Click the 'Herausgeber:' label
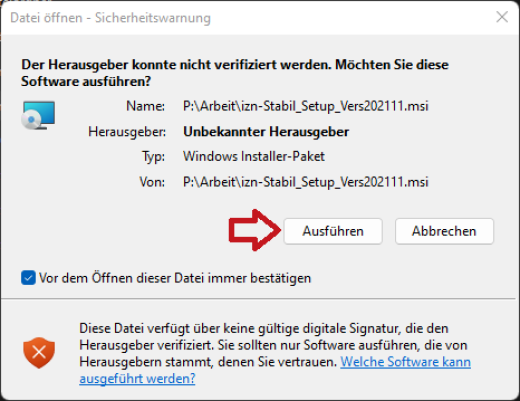This screenshot has height=401, width=520. point(127,132)
